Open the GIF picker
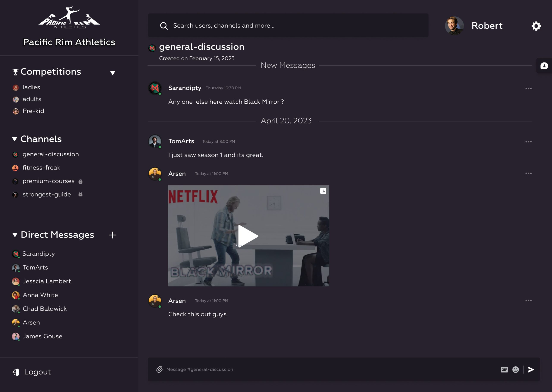 (504, 370)
